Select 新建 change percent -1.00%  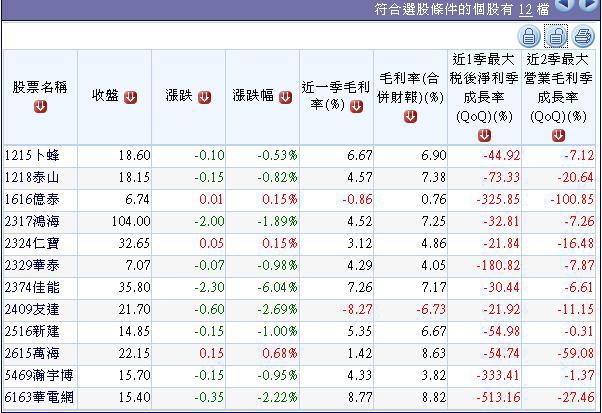277,331
